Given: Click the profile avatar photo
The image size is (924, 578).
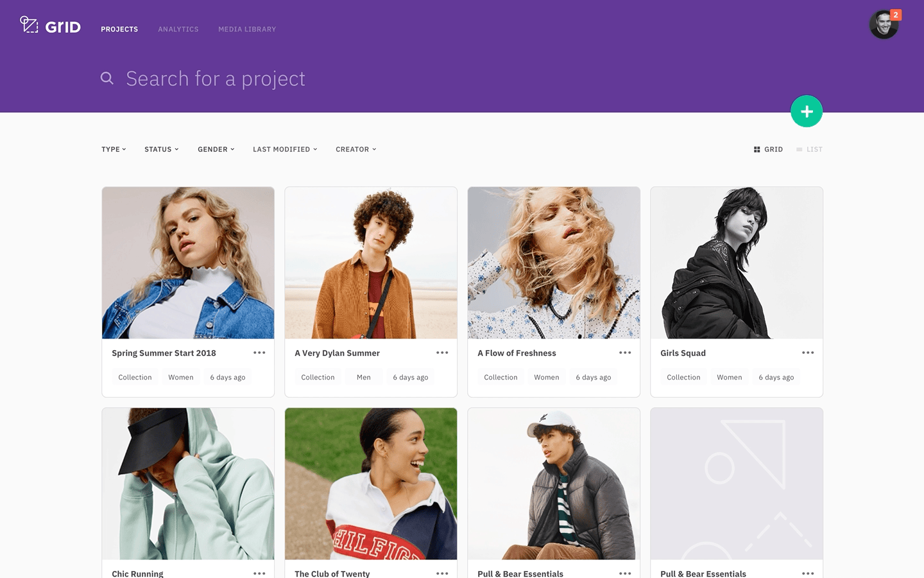Looking at the screenshot, I should point(884,24).
